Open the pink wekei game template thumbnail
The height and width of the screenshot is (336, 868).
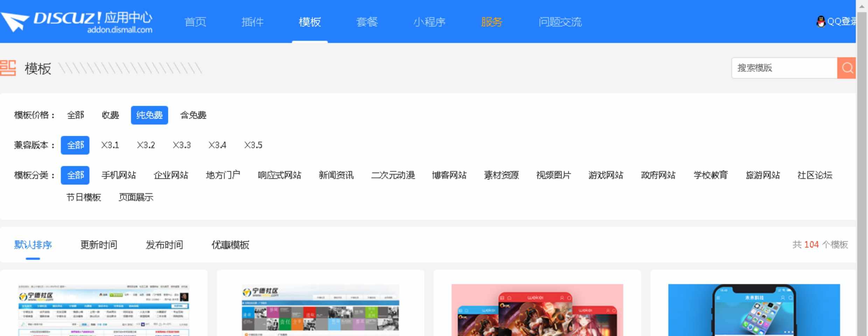537,310
